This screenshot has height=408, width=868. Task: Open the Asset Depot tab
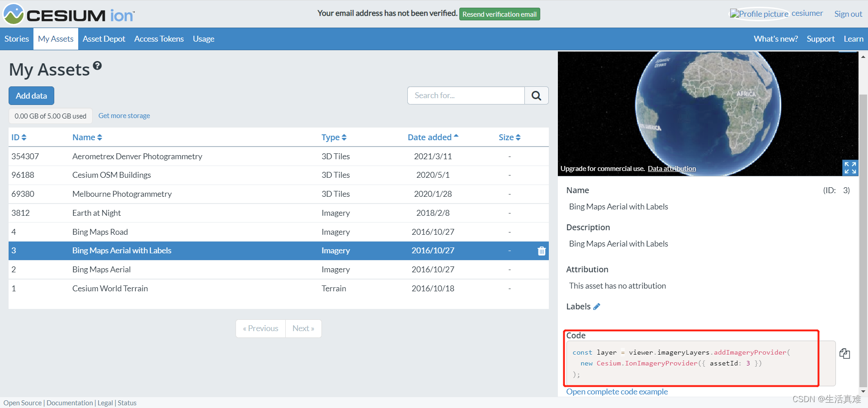pyautogui.click(x=104, y=39)
